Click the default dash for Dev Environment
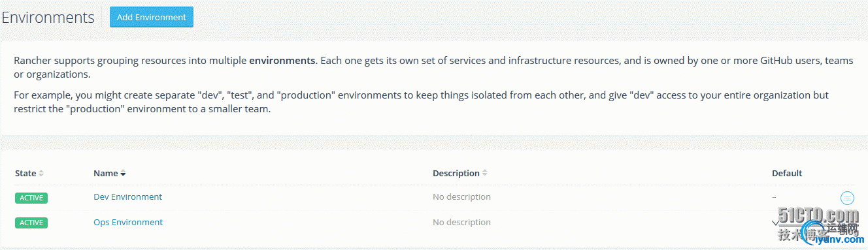 pyautogui.click(x=774, y=196)
